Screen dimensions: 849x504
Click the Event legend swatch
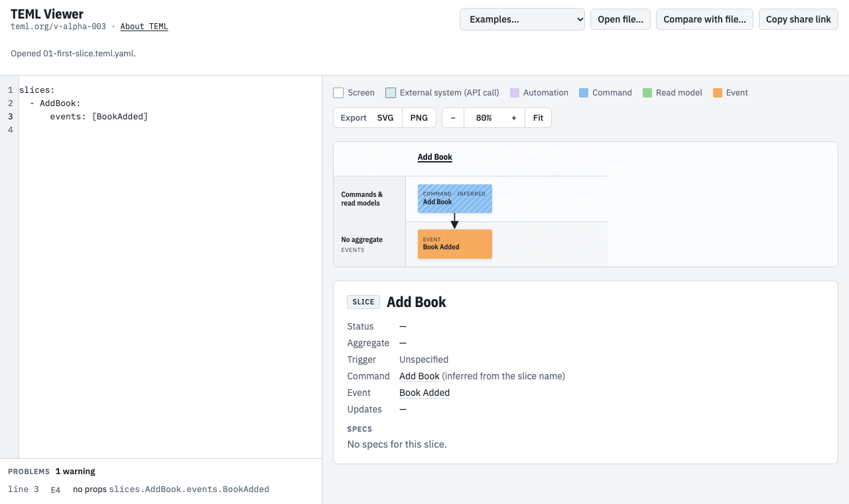(718, 93)
